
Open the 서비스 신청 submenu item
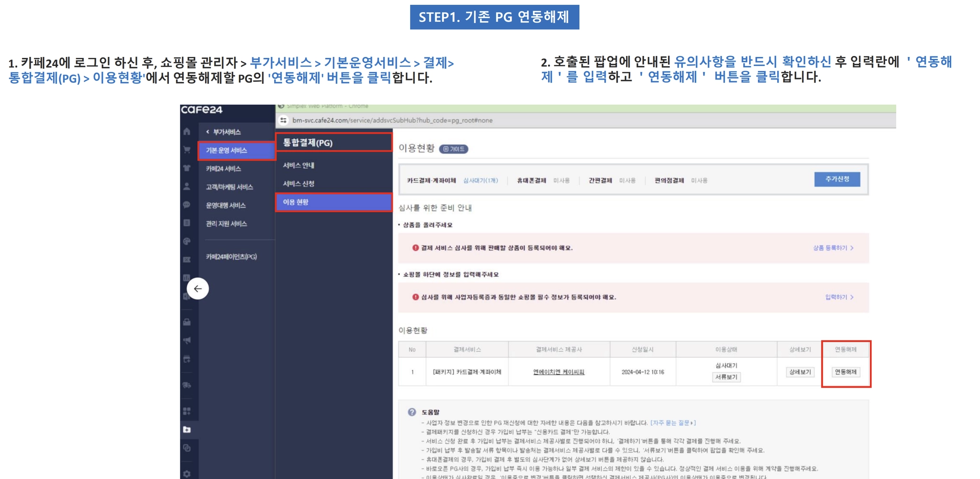(299, 183)
